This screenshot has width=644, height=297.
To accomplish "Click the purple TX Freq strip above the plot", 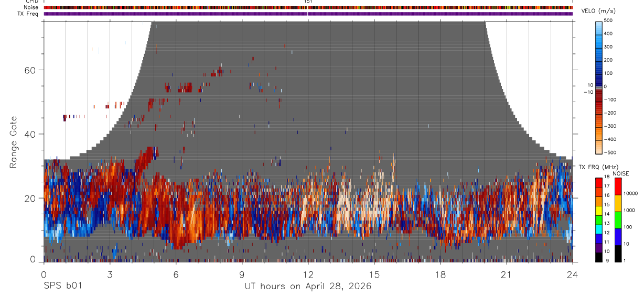I will coord(308,14).
